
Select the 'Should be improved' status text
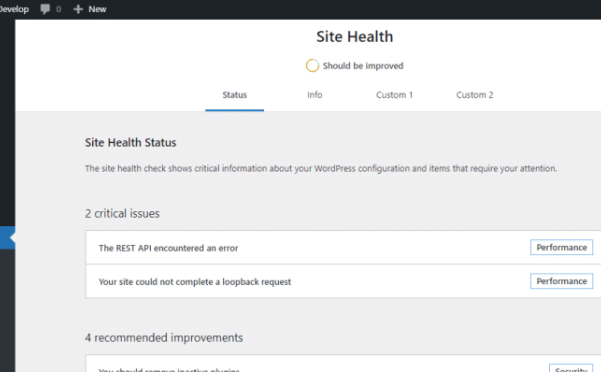[363, 66]
